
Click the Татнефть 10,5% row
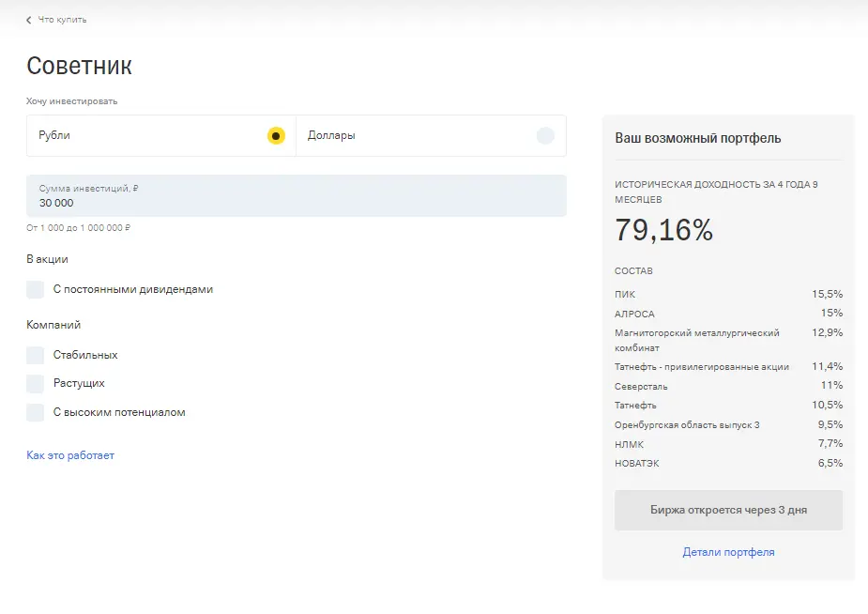(x=728, y=406)
